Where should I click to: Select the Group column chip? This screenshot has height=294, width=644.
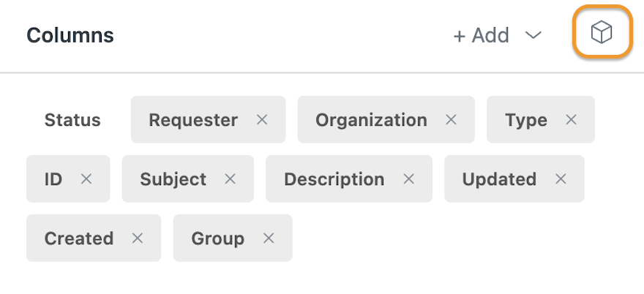pos(233,238)
